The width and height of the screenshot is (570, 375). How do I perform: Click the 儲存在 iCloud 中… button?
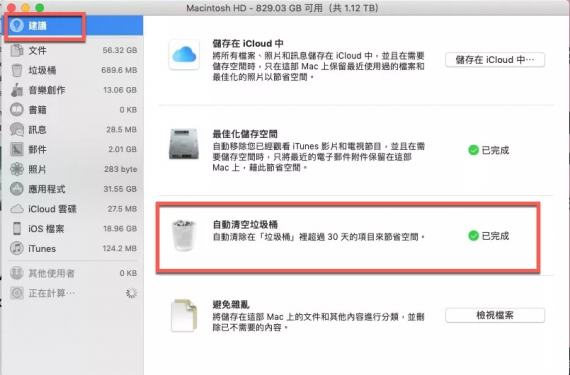(x=495, y=60)
